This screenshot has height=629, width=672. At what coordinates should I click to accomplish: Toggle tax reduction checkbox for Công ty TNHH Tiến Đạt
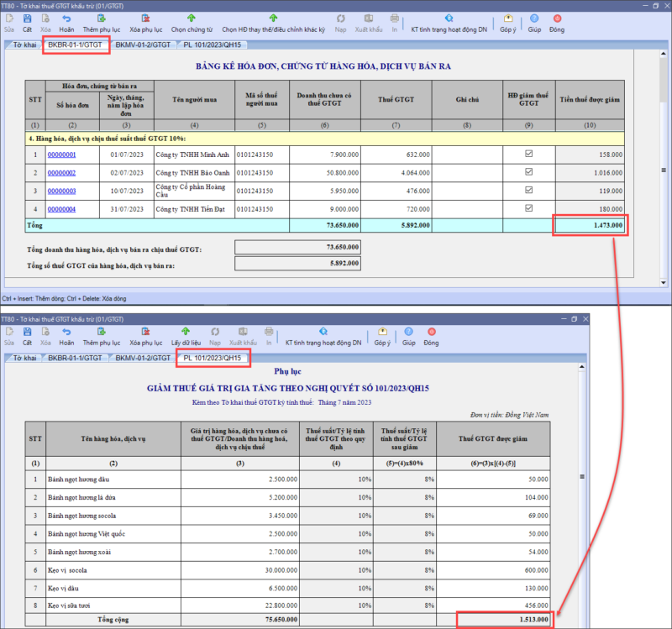[528, 208]
